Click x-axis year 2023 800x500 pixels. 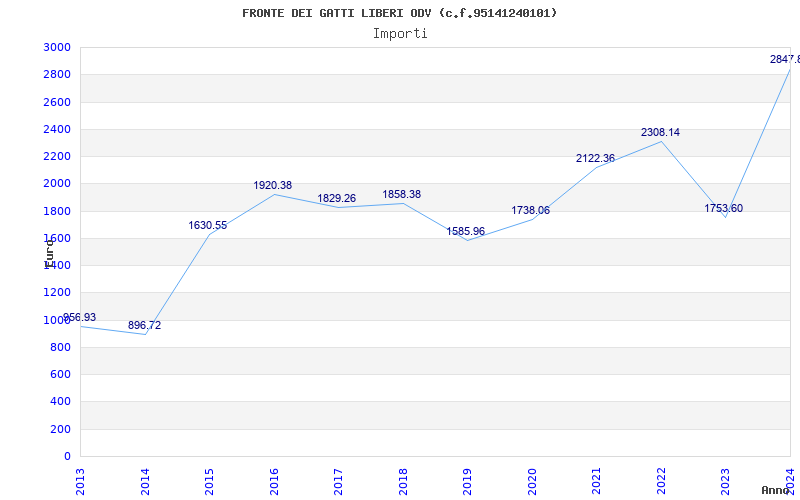[x=726, y=481]
